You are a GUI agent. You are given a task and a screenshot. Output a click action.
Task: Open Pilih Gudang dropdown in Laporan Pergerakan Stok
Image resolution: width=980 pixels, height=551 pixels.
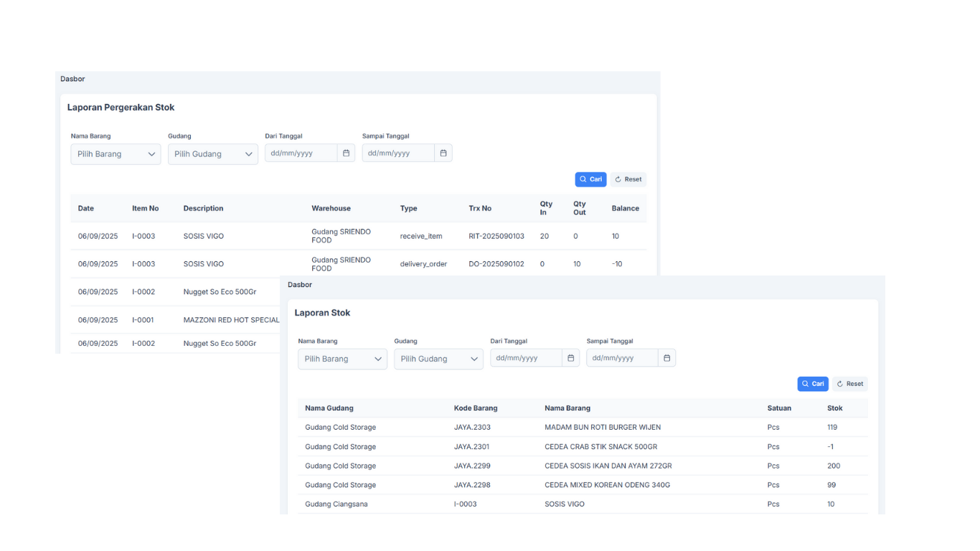click(212, 154)
